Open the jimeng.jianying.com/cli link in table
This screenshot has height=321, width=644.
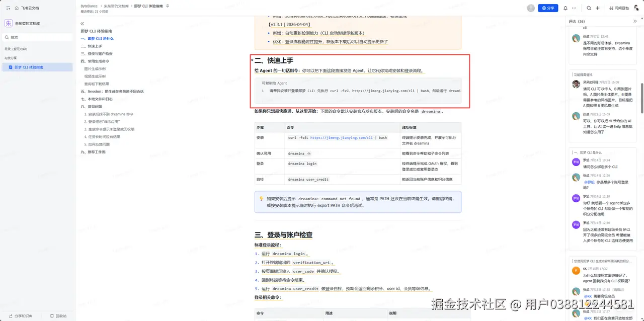[342, 137]
